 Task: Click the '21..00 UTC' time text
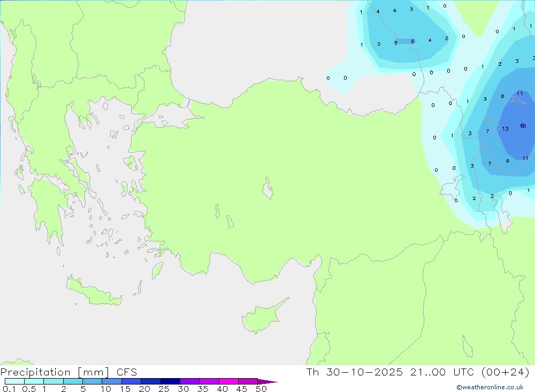[x=443, y=372]
